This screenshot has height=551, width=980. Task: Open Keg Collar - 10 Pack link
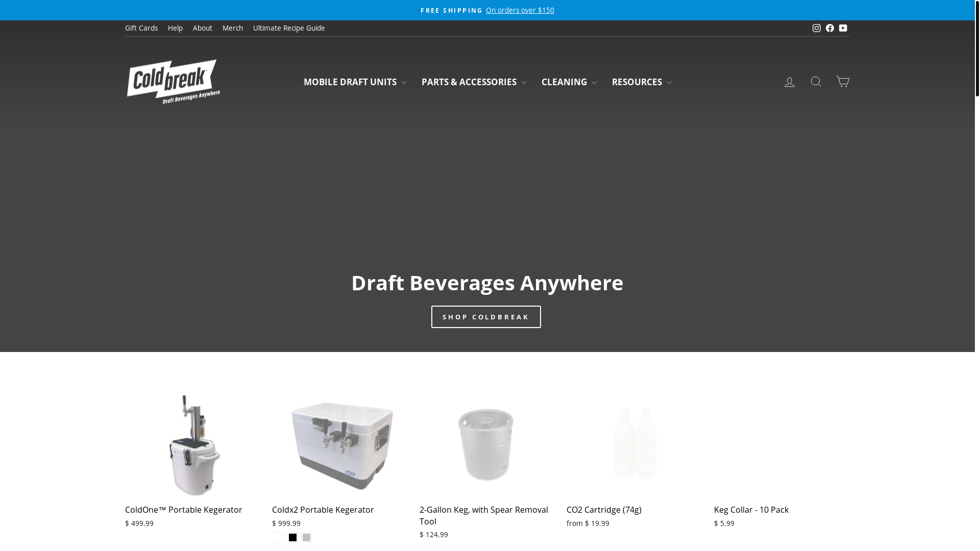click(751, 510)
